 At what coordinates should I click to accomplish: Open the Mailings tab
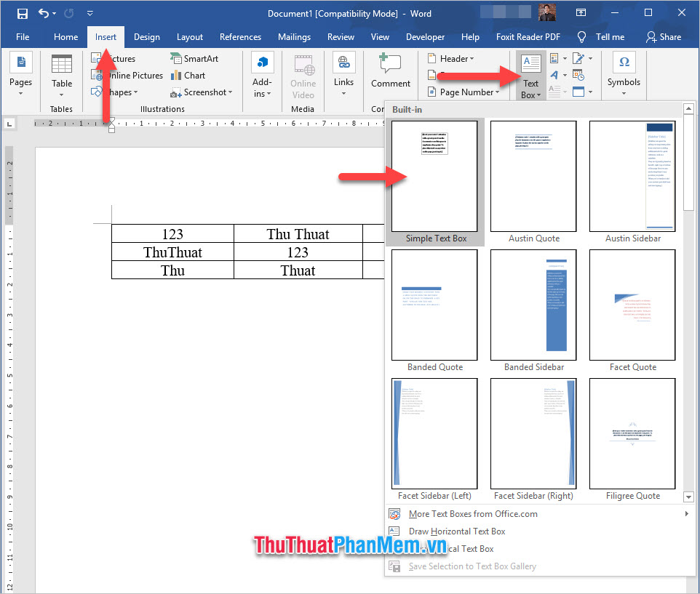coord(294,37)
